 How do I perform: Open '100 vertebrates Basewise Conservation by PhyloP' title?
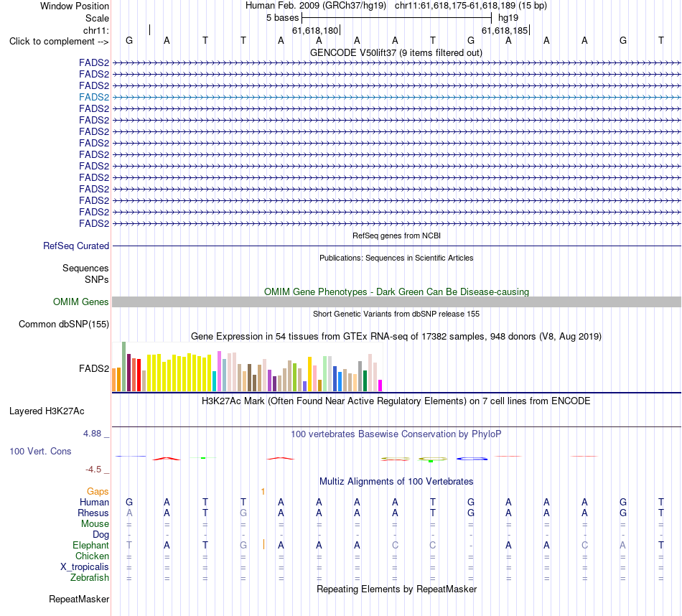coord(396,434)
